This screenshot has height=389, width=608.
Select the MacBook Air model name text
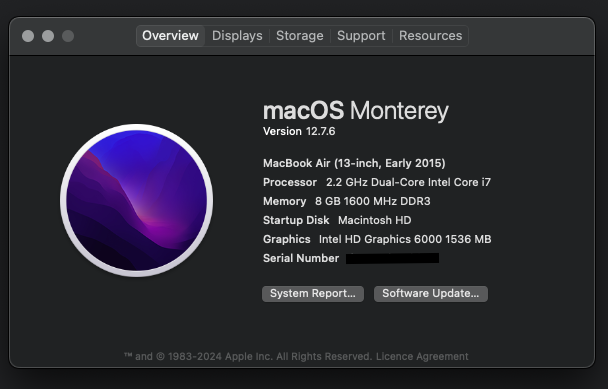click(354, 163)
